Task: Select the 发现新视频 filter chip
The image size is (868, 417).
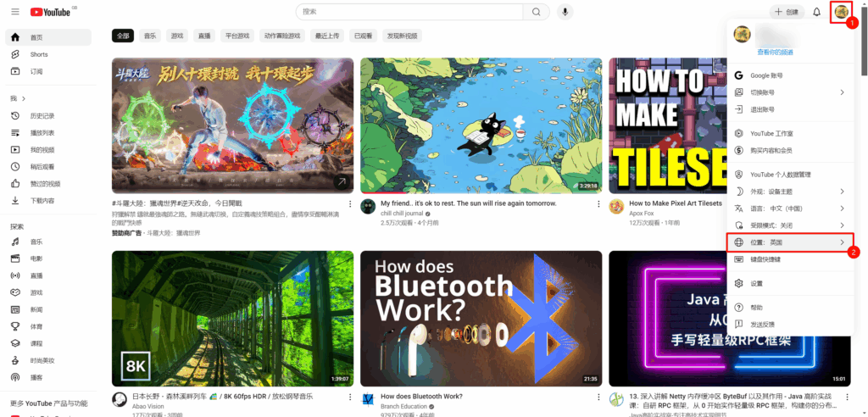Action: coord(403,36)
